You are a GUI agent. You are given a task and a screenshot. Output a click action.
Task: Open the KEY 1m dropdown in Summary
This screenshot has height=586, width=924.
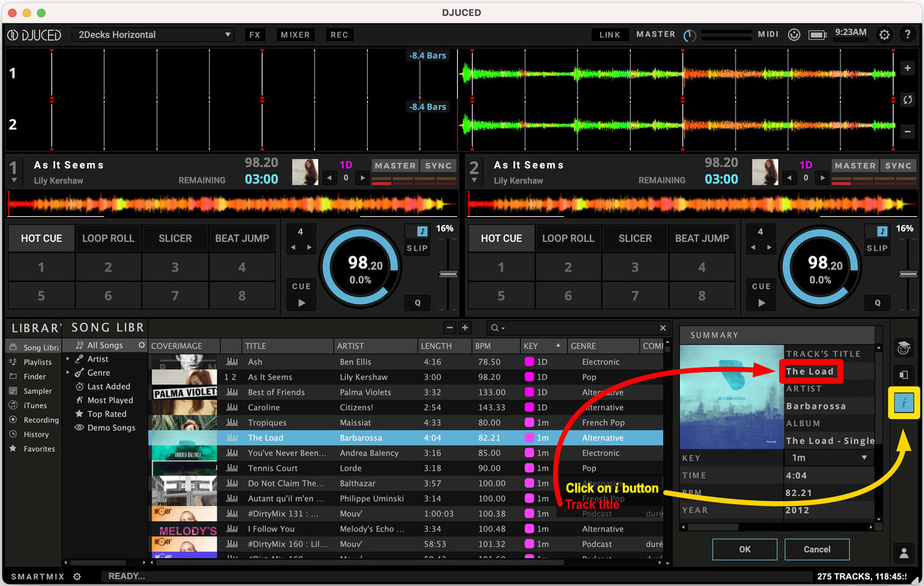click(828, 457)
